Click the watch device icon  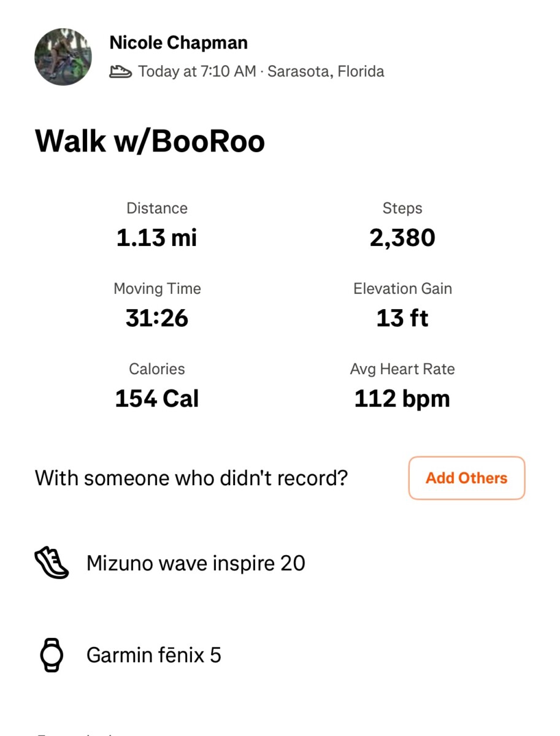[x=52, y=655]
